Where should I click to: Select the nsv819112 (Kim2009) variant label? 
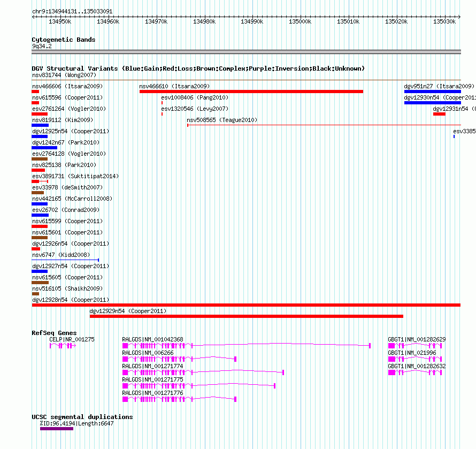tap(63, 120)
